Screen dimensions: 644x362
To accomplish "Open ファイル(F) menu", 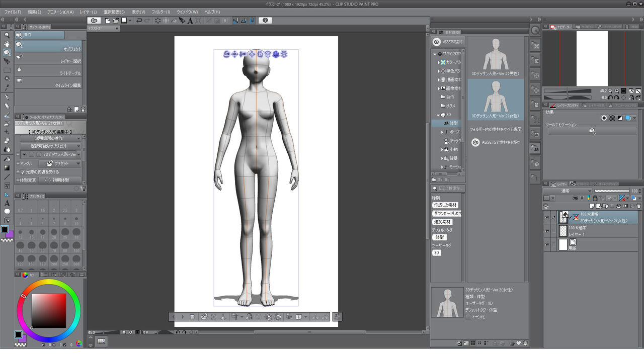I will pyautogui.click(x=13, y=12).
